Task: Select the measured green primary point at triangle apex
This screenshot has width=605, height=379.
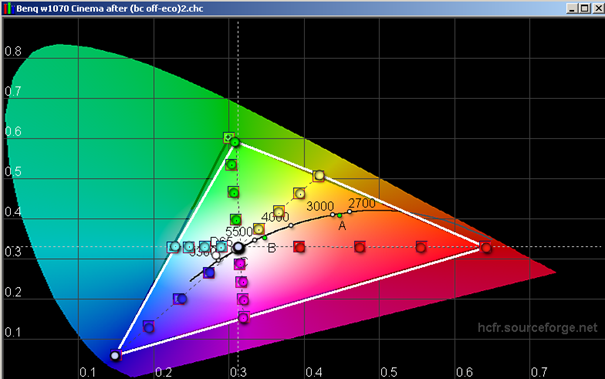Action: (235, 142)
